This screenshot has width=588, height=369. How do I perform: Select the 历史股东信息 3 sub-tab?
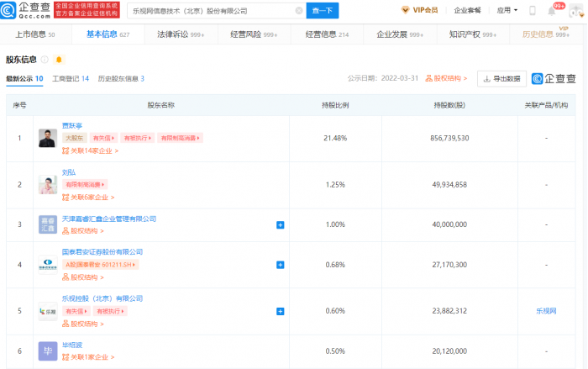pos(121,79)
